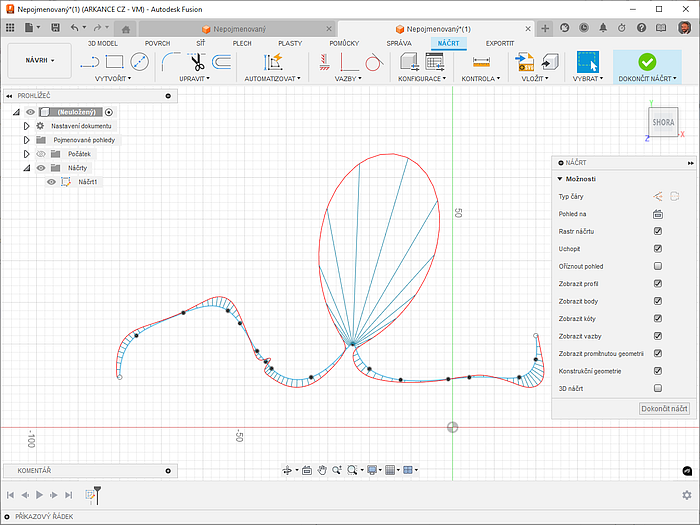This screenshot has width=700, height=525.
Task: Click the 'Pohled na' look-at icon
Action: pos(658,214)
